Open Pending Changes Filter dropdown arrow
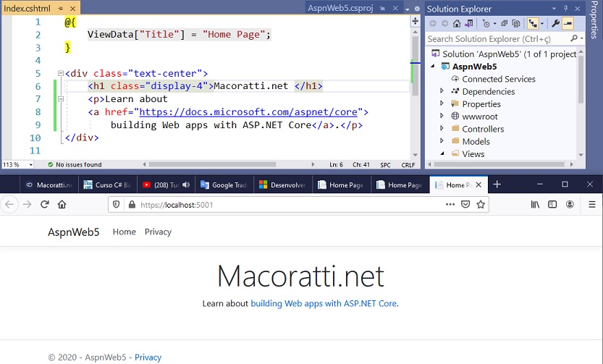 [494, 24]
